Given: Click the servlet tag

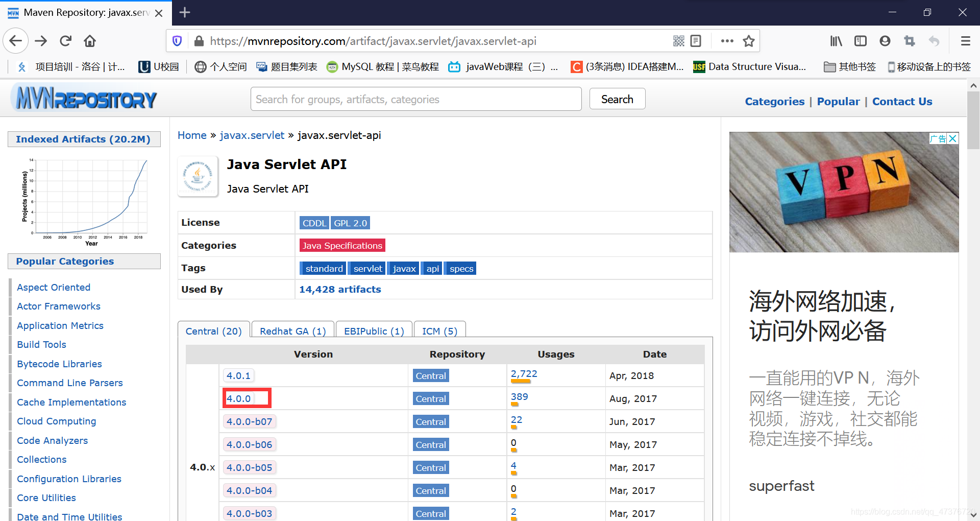Looking at the screenshot, I should (x=367, y=269).
